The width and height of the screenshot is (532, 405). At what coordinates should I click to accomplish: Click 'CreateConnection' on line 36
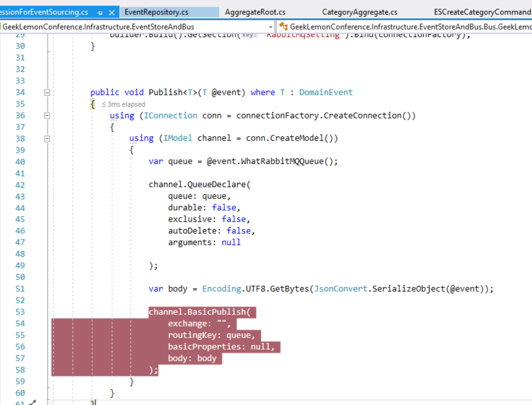click(362, 115)
